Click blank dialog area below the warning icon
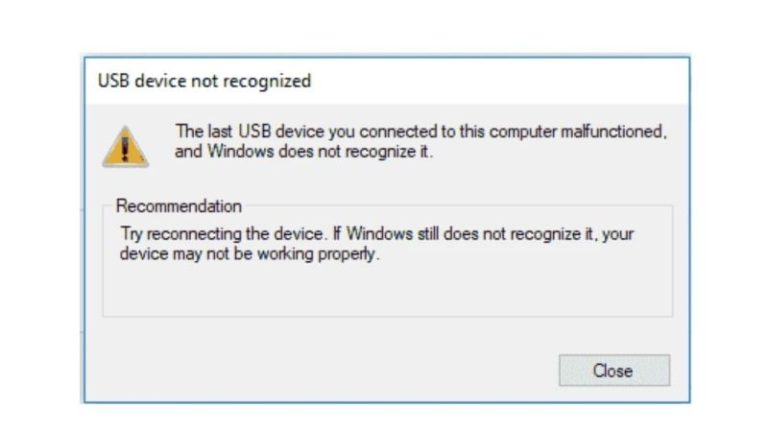This screenshot has width=768, height=432. (125, 183)
